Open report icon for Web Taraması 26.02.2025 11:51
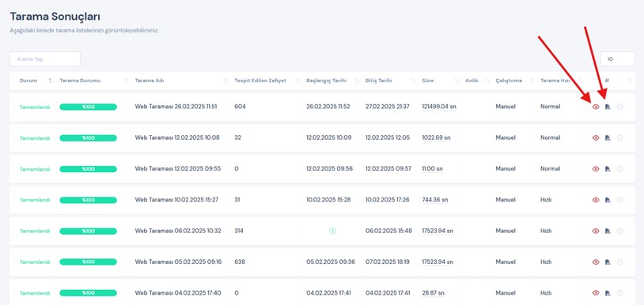The width and height of the screenshot is (644, 305). pos(608,107)
